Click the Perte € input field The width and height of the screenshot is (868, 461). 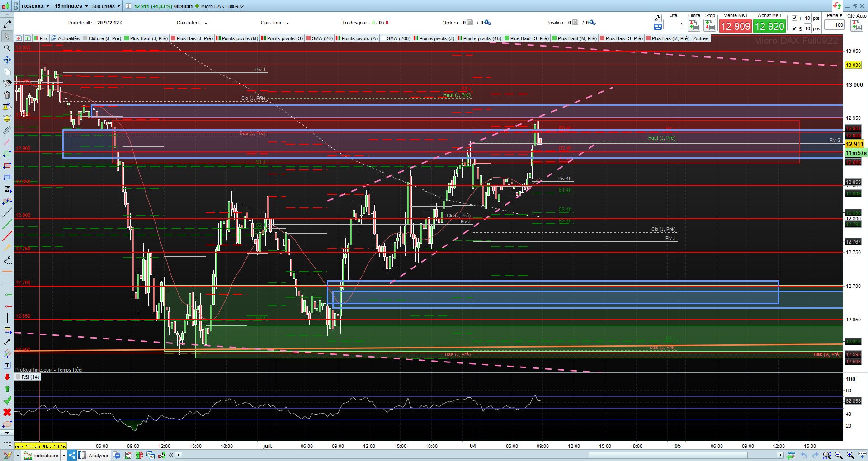(x=834, y=25)
